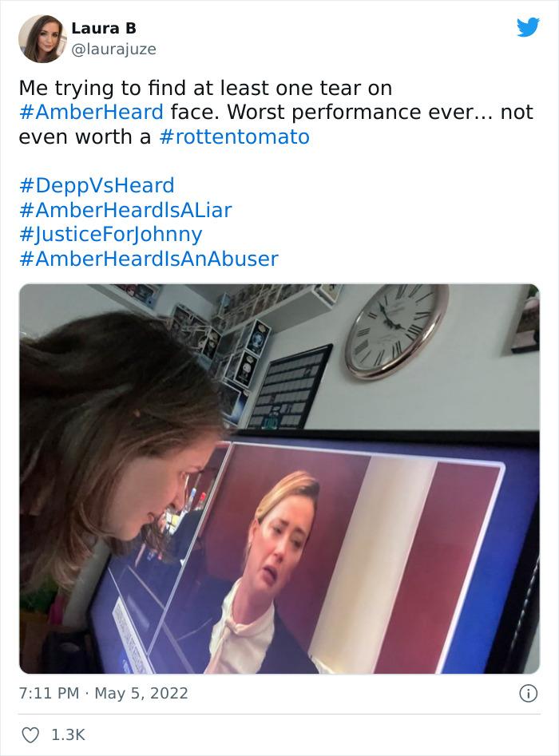Open the info icon beside the timestamp
The image size is (559, 756).
coord(528,693)
